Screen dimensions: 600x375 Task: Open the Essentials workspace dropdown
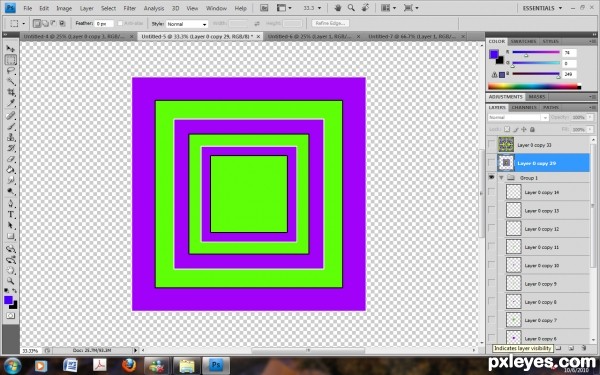(x=542, y=8)
